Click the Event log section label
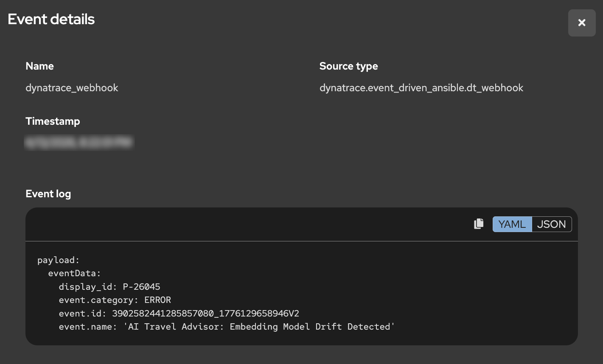The height and width of the screenshot is (364, 603). point(48,194)
